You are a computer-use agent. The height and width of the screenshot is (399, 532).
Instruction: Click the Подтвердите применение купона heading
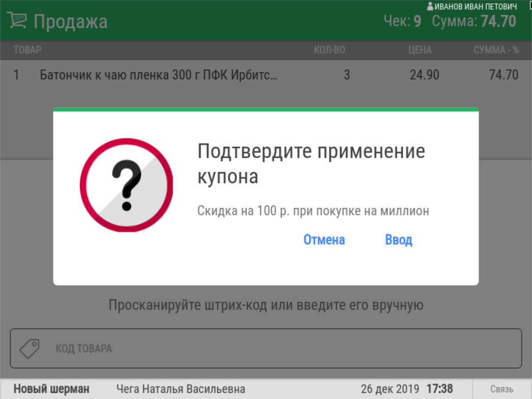tap(311, 164)
